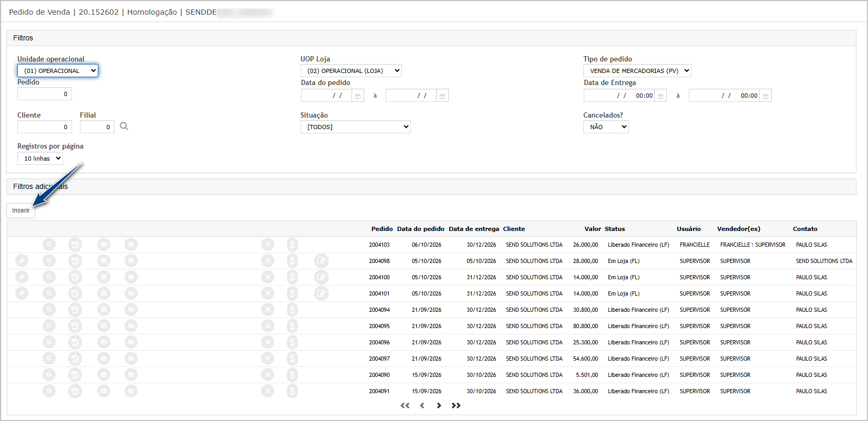This screenshot has height=421, width=868.
Task: Open the history clock icon for order 2004100
Action: click(75, 277)
